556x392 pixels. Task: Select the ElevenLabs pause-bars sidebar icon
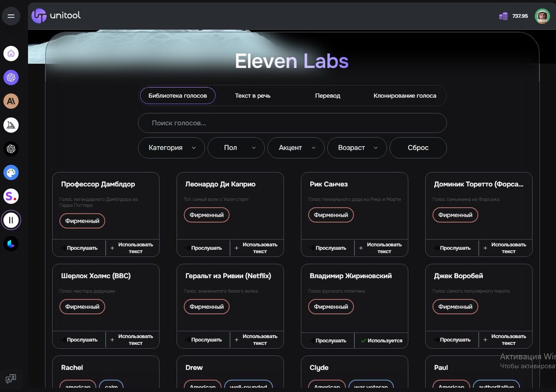click(11, 220)
